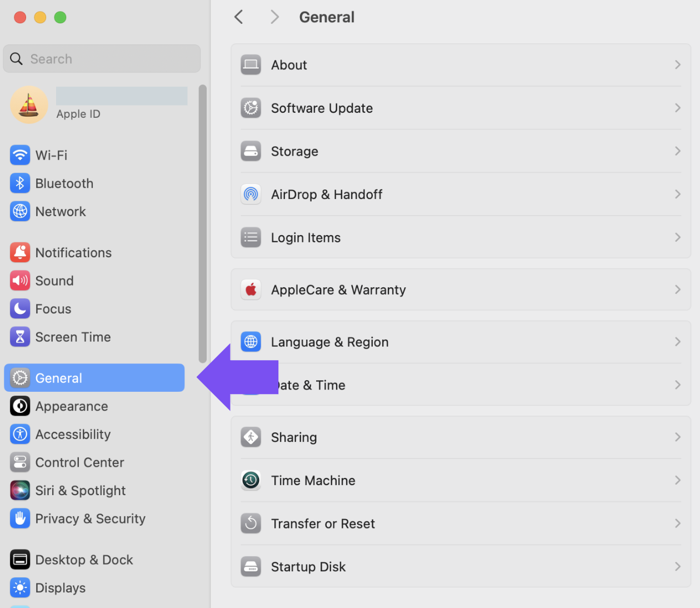Click the Bluetooth symbol icon in the sidebar
700x608 pixels.
20,183
